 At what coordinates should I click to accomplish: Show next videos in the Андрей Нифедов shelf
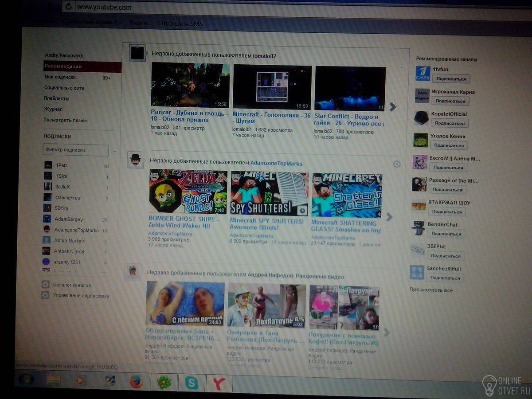387,332
